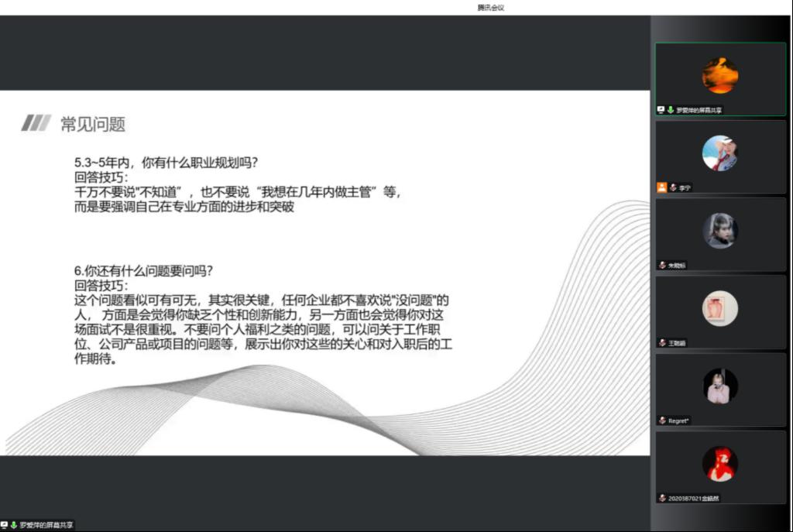The height and width of the screenshot is (532, 793).
Task: Click the green microphone icon at bottom-left corner
Action: (14, 525)
